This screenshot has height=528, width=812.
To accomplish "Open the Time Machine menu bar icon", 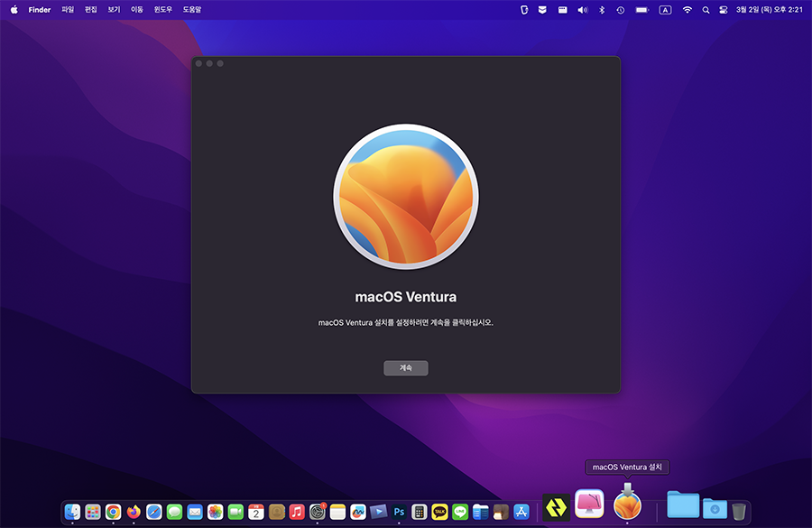I will (621, 10).
